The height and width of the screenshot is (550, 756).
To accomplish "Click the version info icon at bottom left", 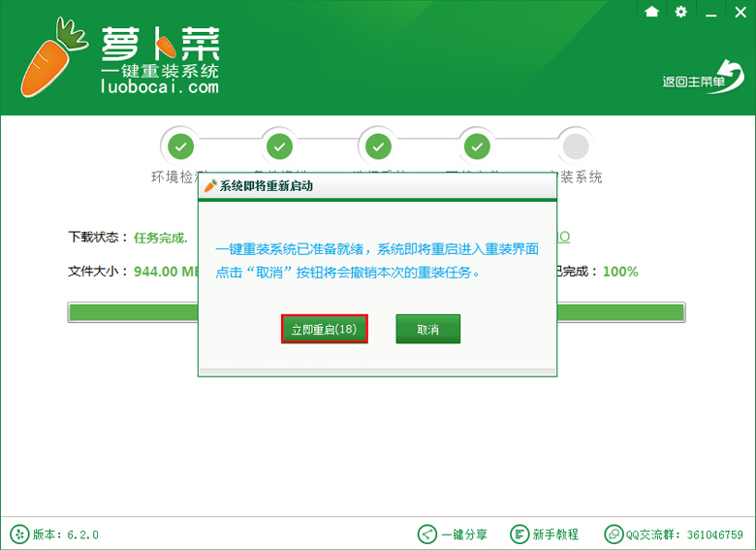I will pyautogui.click(x=18, y=534).
